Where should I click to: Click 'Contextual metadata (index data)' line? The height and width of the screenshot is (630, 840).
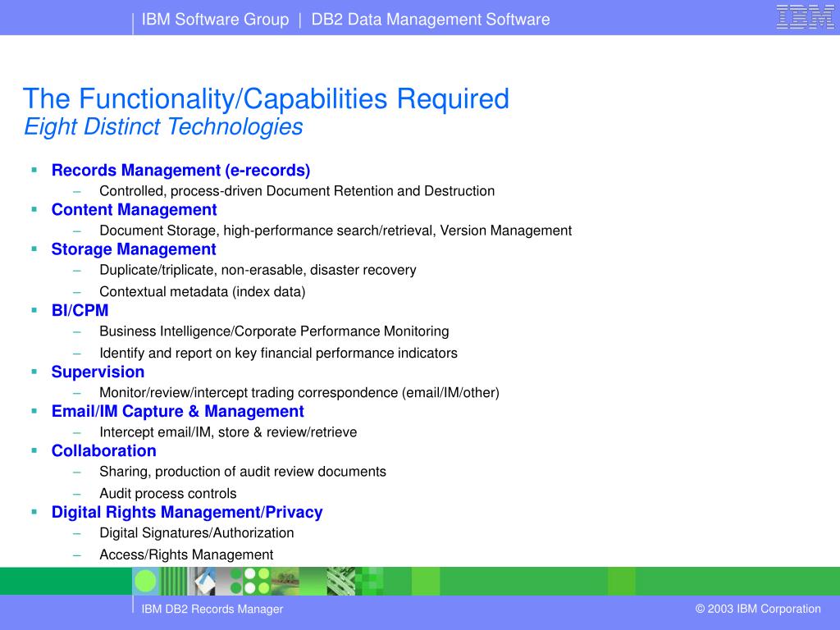click(203, 292)
